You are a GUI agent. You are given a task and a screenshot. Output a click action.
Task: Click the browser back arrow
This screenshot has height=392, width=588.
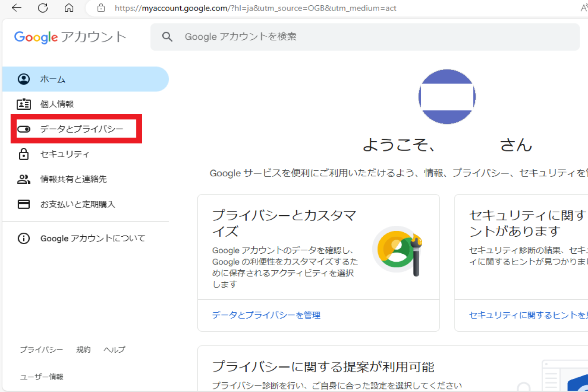pyautogui.click(x=16, y=8)
